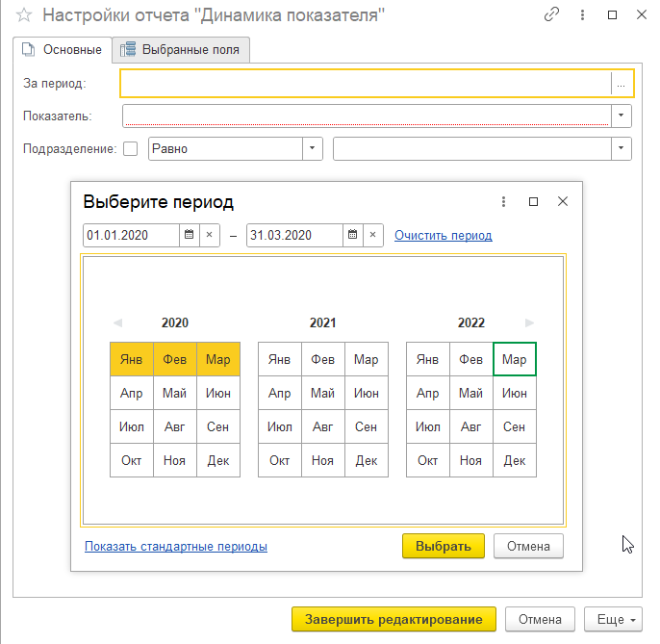Switch to Выбранные поля tab
Image resolution: width=660 pixels, height=644 pixels.
[x=181, y=50]
